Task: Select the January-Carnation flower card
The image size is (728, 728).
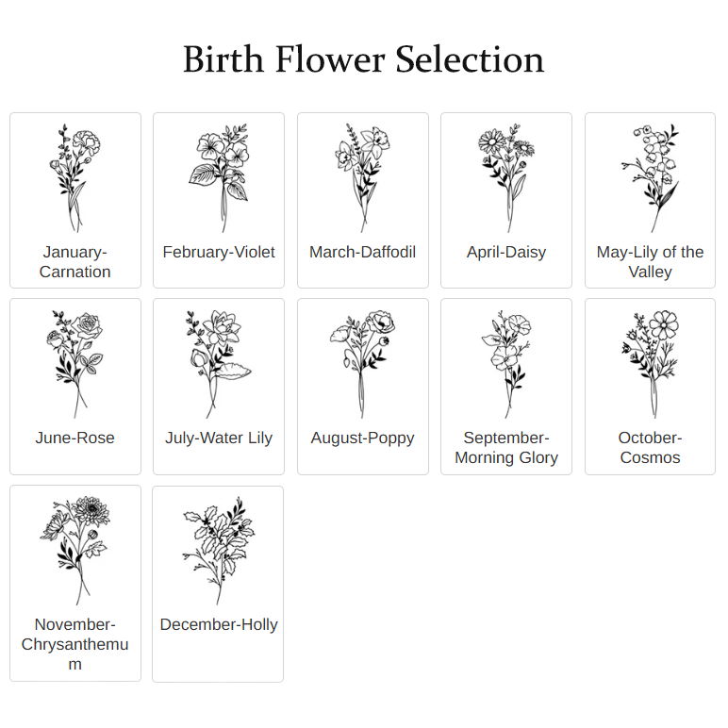Action: [75, 200]
